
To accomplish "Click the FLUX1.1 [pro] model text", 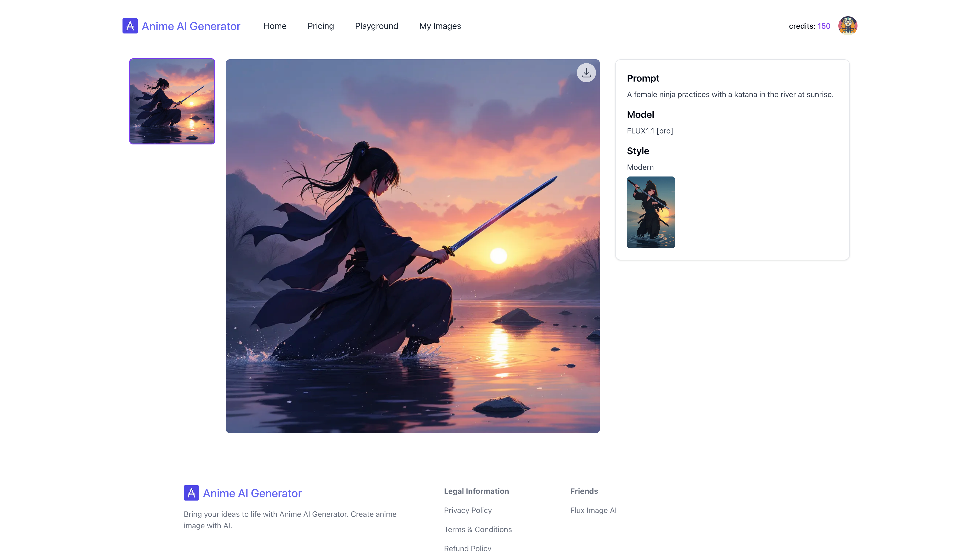I will (x=649, y=131).
